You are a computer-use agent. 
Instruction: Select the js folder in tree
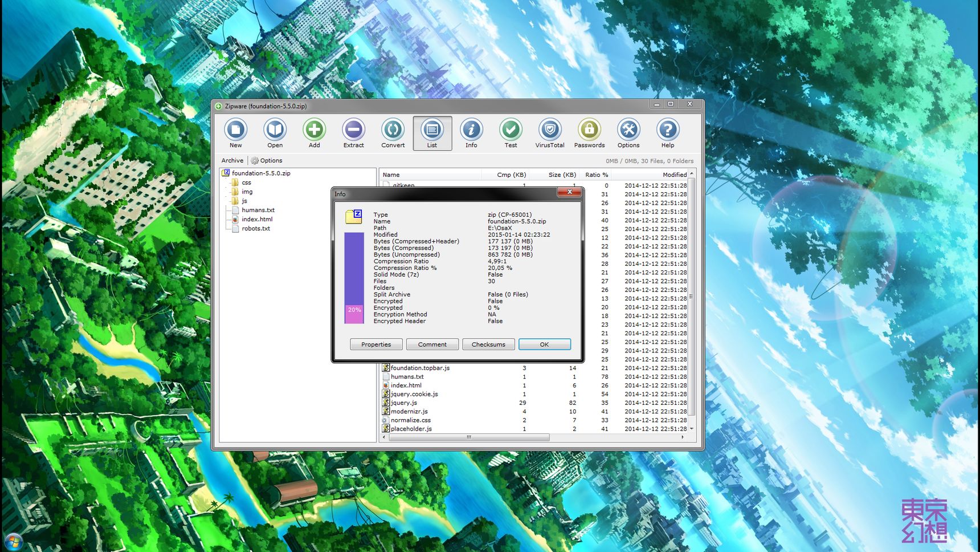[x=244, y=201]
